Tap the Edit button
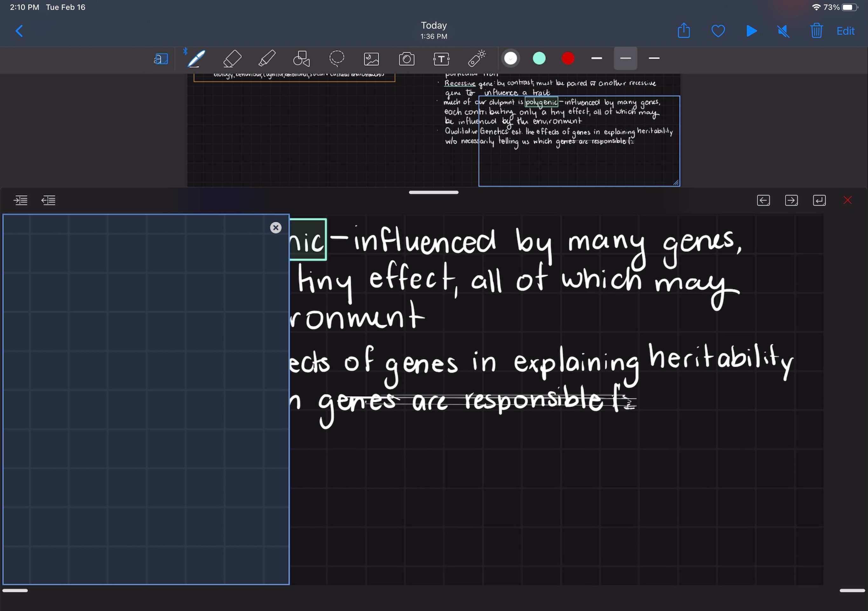The height and width of the screenshot is (611, 868). point(845,31)
